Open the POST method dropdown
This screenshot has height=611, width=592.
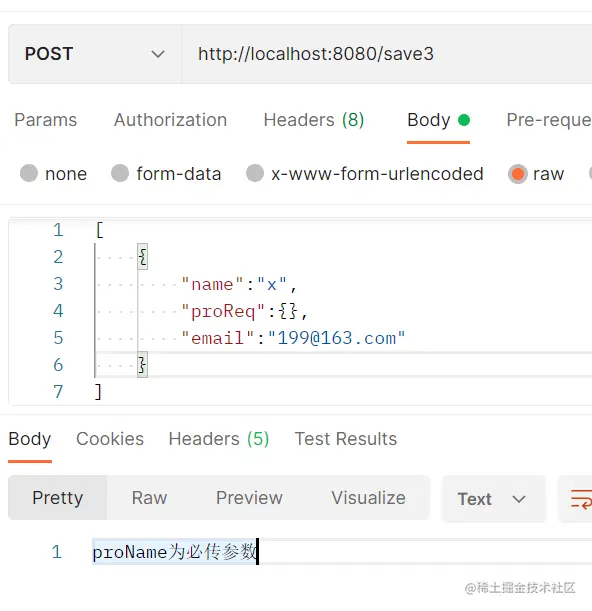pyautogui.click(x=95, y=54)
